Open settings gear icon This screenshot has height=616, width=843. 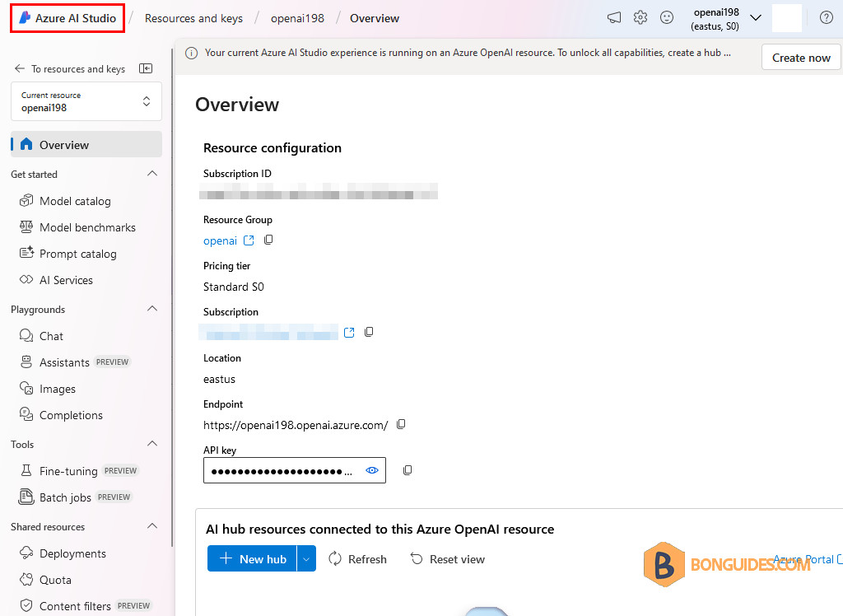(640, 18)
